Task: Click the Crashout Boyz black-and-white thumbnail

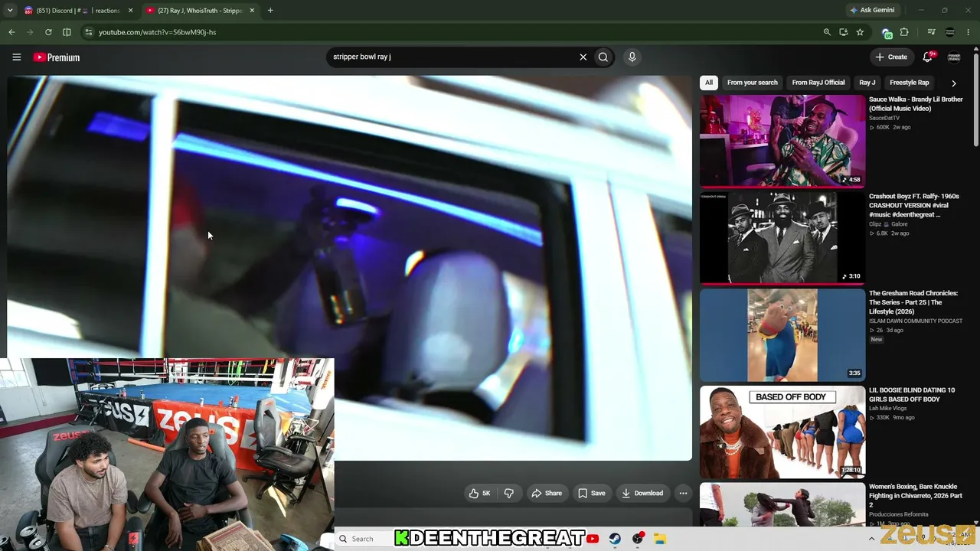Action: click(782, 238)
